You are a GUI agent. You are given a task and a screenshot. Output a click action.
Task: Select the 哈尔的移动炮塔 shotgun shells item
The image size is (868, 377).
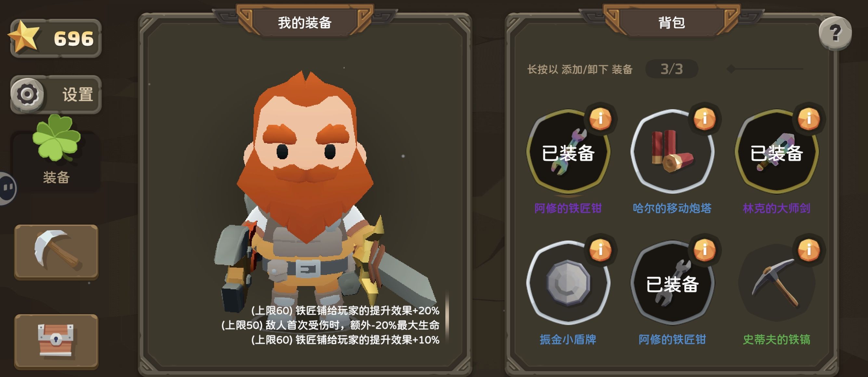pos(672,151)
